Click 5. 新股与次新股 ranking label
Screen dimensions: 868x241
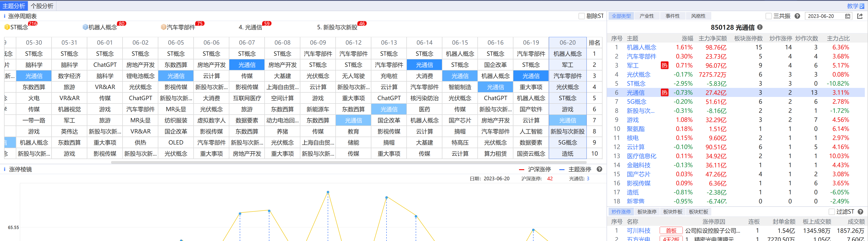(337, 27)
